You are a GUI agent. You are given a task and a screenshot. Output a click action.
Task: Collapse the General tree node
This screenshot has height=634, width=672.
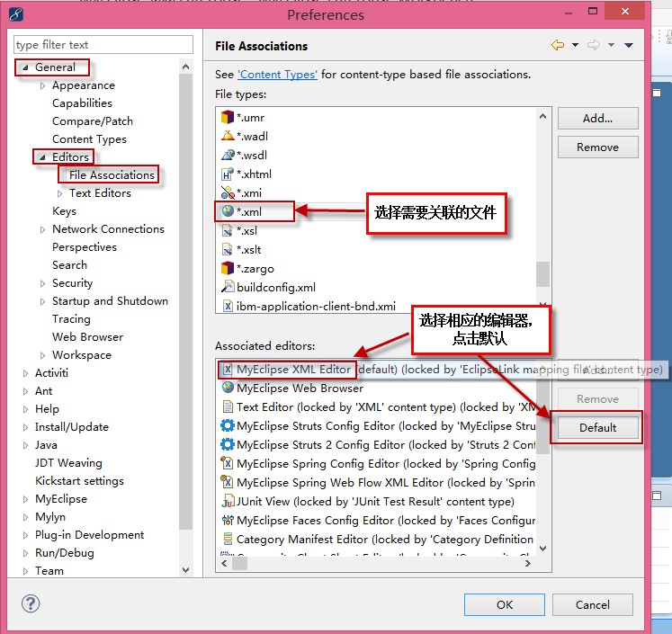pyautogui.click(x=25, y=67)
